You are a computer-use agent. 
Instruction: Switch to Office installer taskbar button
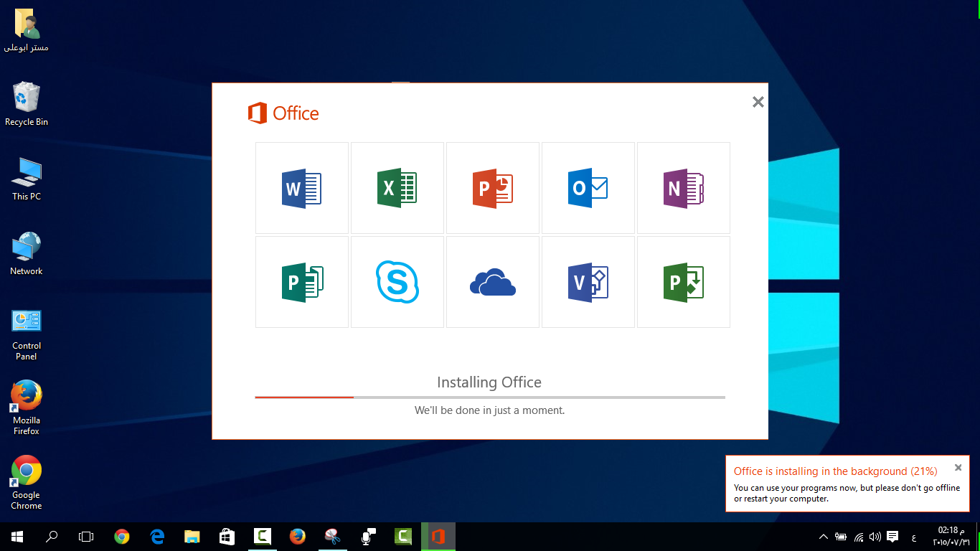click(x=438, y=537)
